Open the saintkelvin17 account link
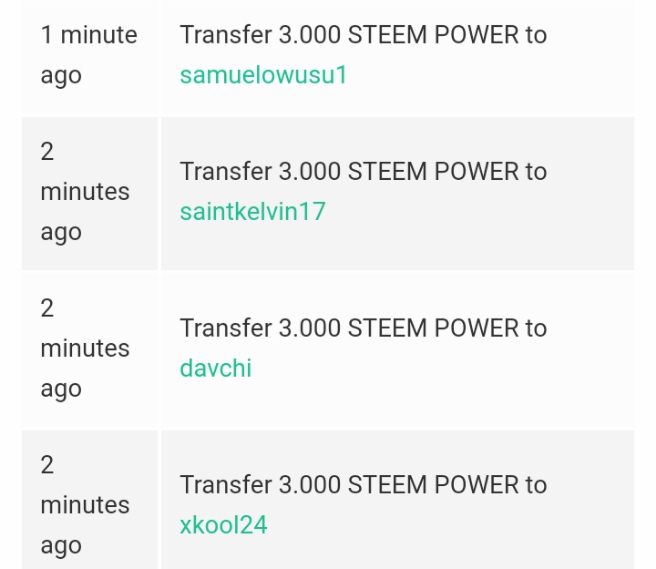The width and height of the screenshot is (656, 569). pyautogui.click(x=253, y=211)
